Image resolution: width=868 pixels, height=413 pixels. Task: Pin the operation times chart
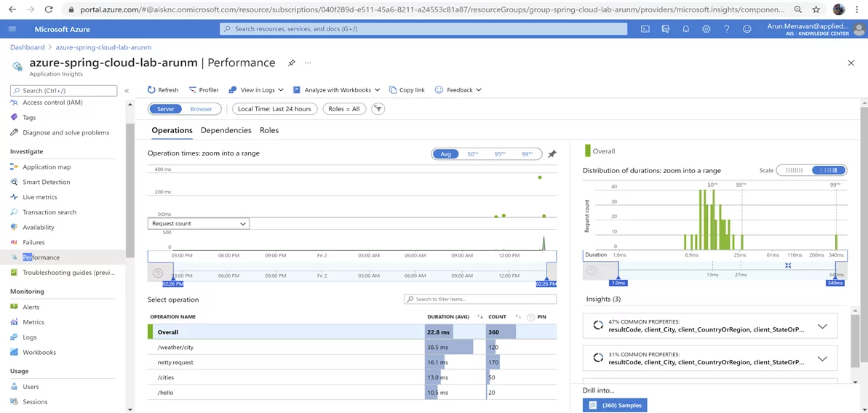552,154
